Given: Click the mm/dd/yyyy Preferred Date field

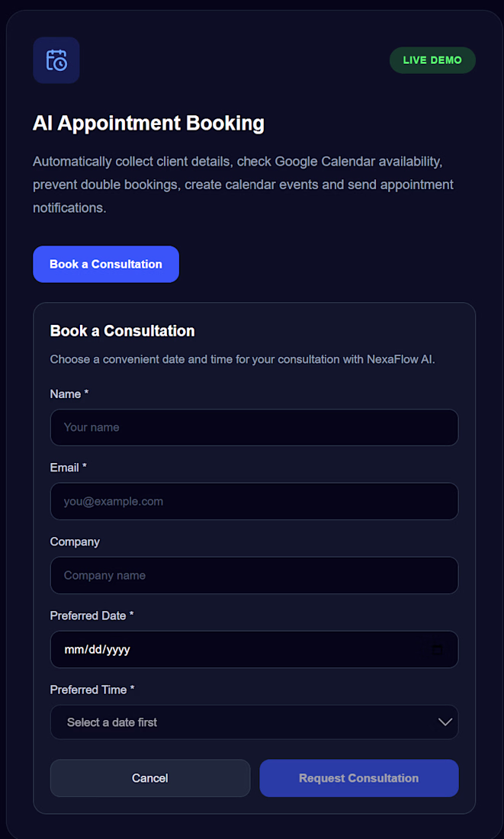Looking at the screenshot, I should pos(254,650).
